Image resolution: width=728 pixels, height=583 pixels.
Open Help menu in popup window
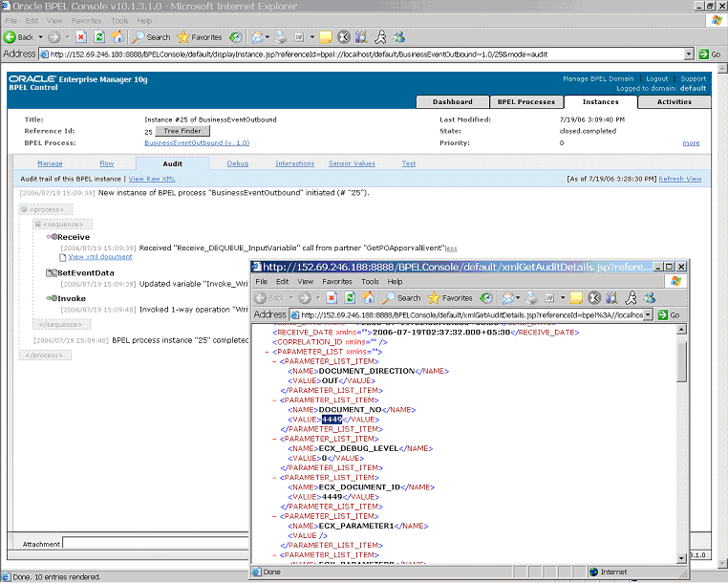(x=395, y=282)
